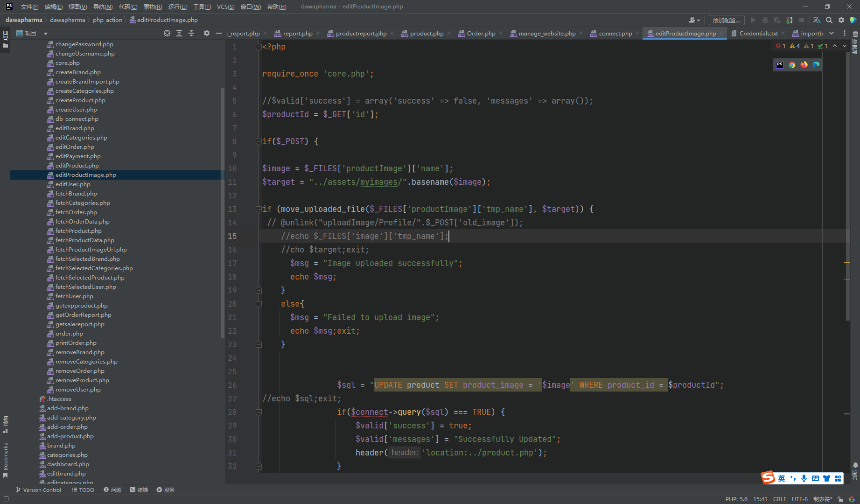The width and height of the screenshot is (860, 504).
Task: Close the manage_website.php tab
Action: [580, 33]
